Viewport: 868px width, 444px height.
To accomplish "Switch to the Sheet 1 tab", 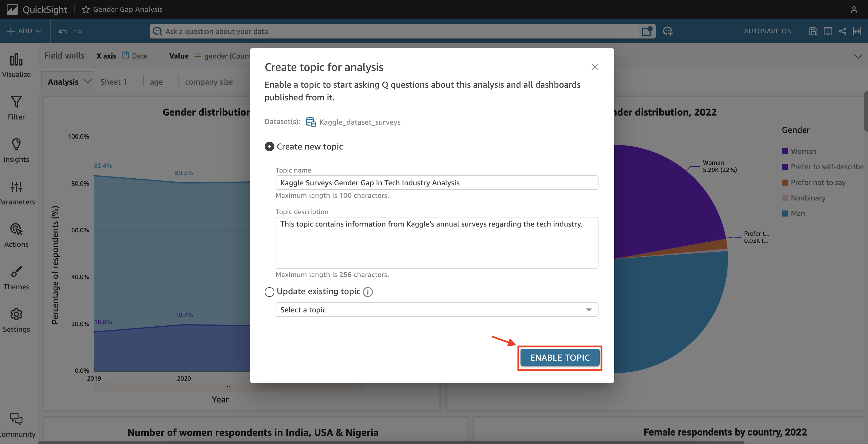I will pos(114,82).
